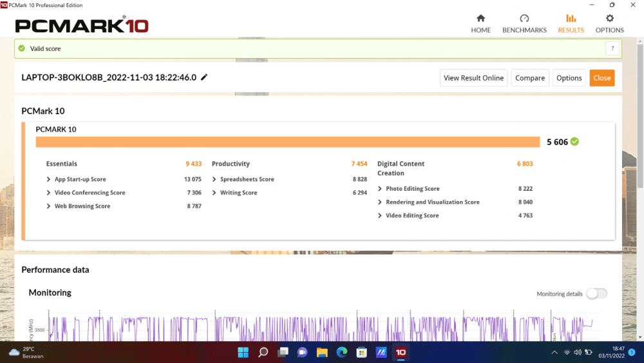
Task: Open the Options gear icon
Action: [x=609, y=19]
